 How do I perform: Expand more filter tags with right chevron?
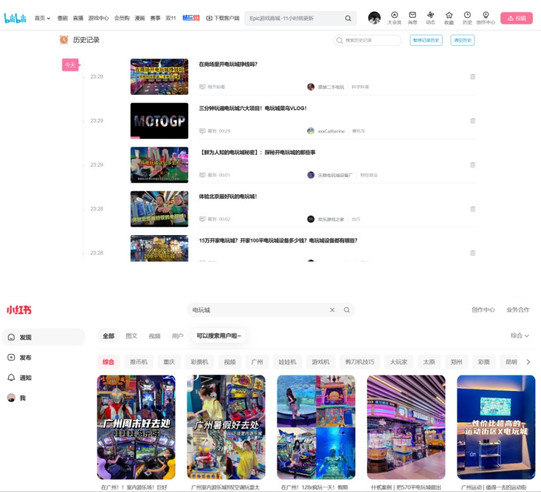(528, 362)
